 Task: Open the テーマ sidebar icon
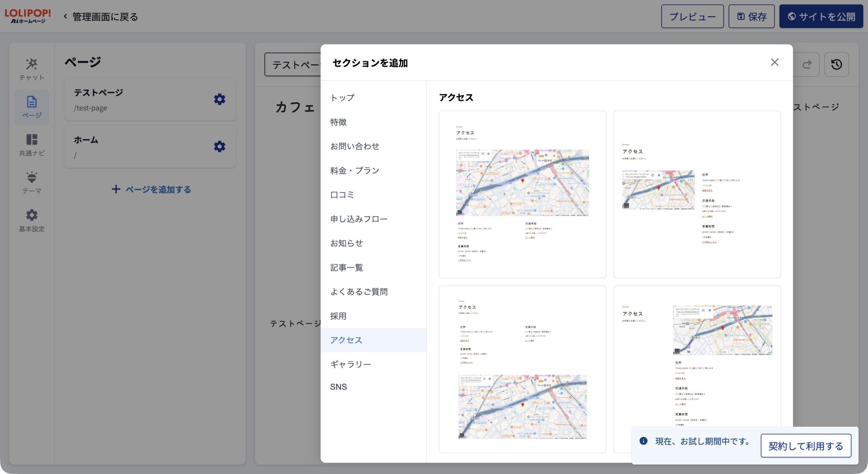point(32,183)
